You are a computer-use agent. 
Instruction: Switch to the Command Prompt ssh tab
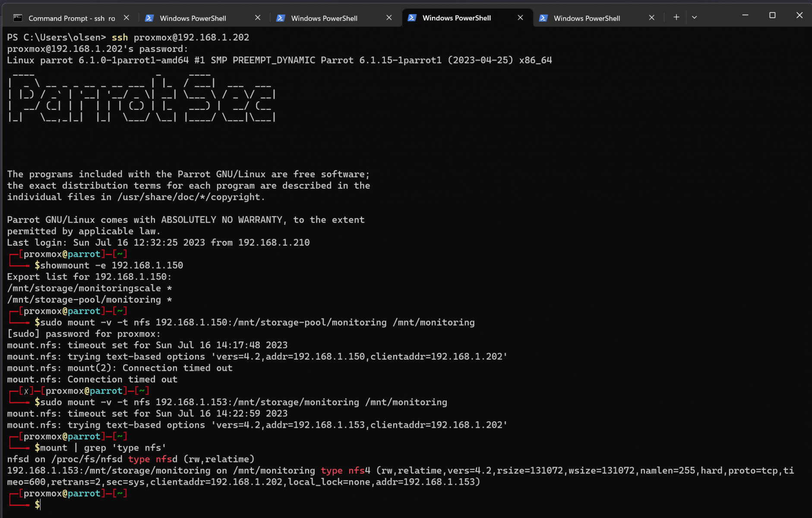(71, 18)
